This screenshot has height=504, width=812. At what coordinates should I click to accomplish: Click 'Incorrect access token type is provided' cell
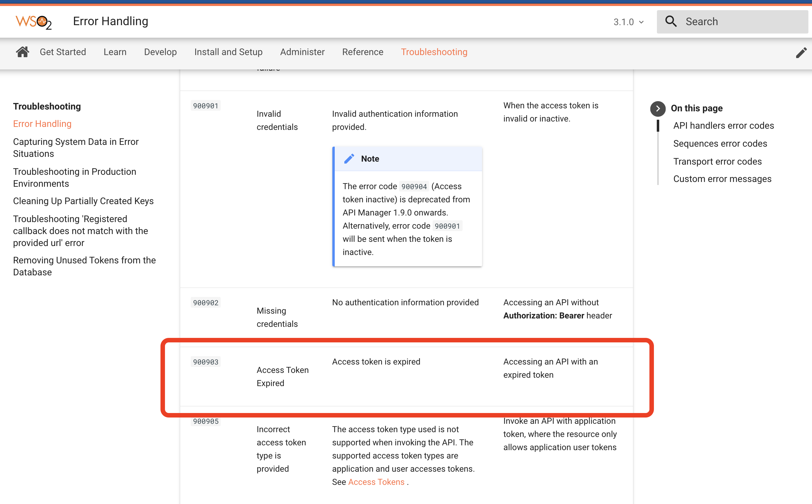coord(281,449)
